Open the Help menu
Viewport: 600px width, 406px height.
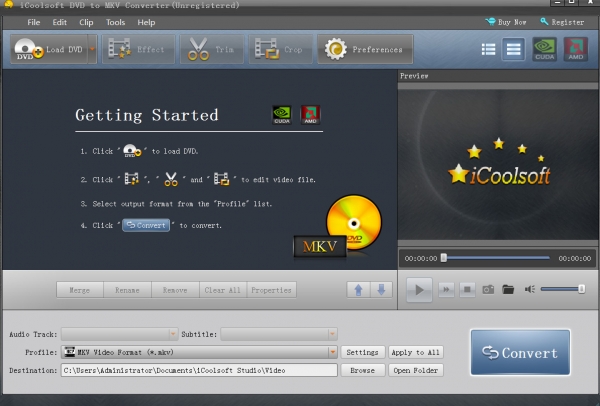[x=146, y=22]
